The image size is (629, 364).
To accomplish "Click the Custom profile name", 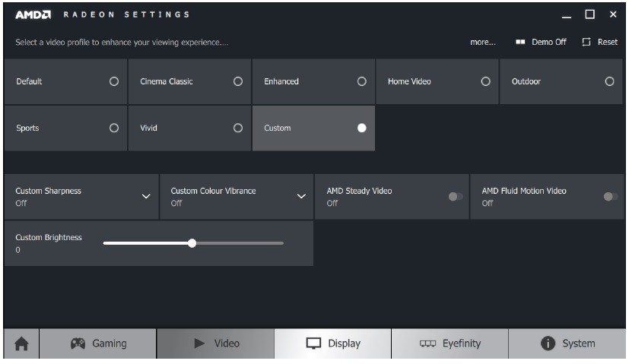I will (277, 128).
